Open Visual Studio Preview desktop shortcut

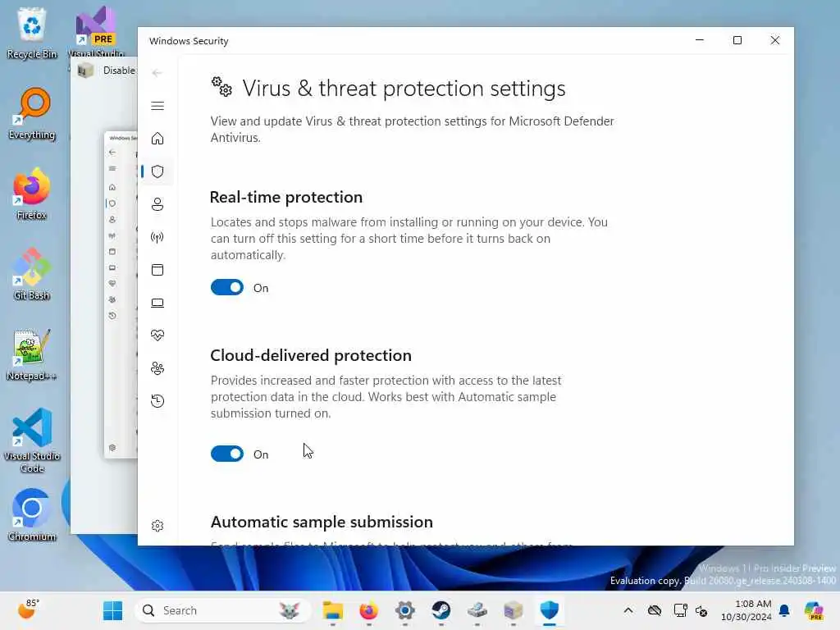coord(97,32)
